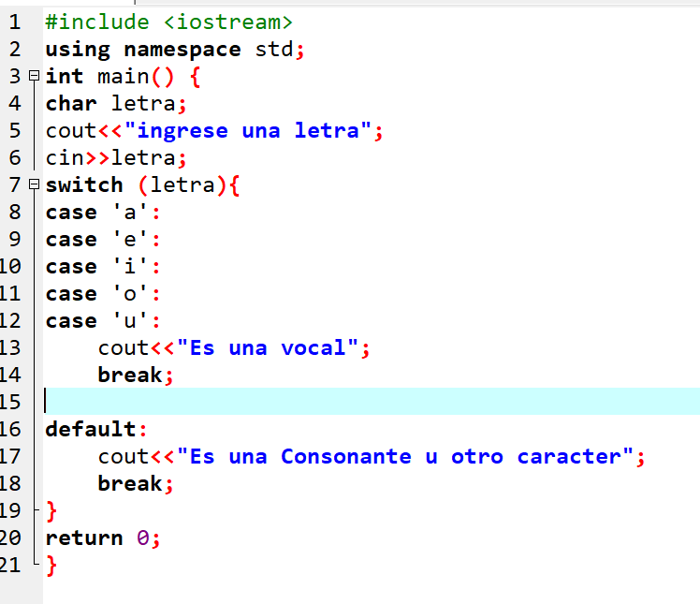Click 'char letra;' declaration on line 4

tap(116, 104)
